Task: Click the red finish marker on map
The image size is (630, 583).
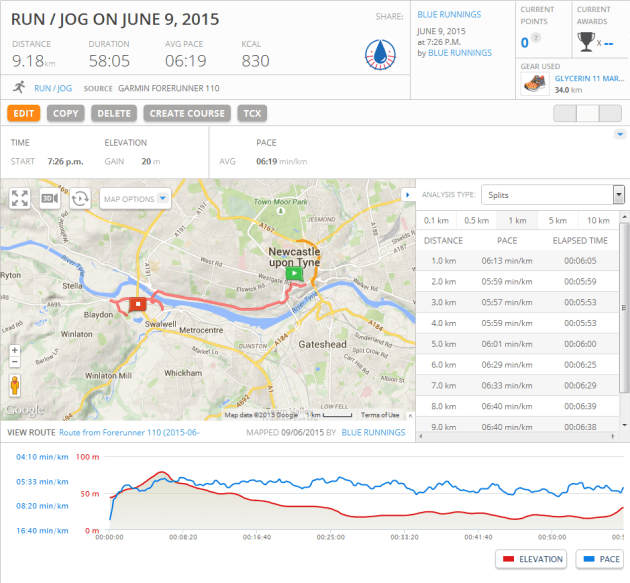Action: 138,303
